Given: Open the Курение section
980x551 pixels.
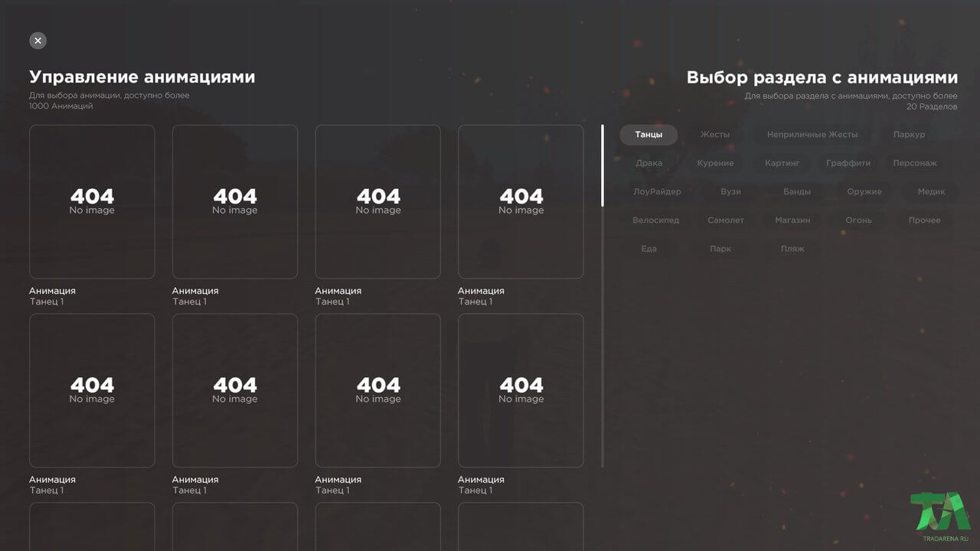Looking at the screenshot, I should (715, 163).
